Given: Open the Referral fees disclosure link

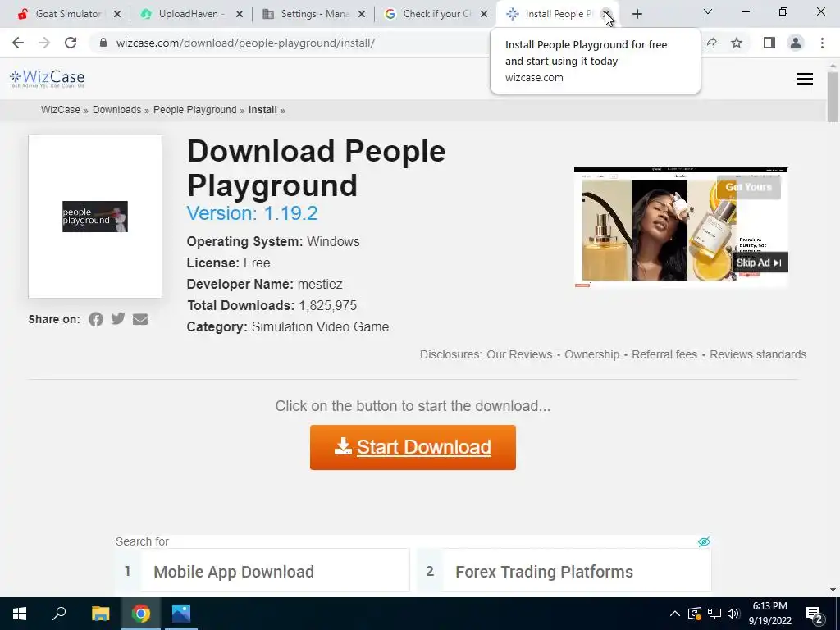Looking at the screenshot, I should click(664, 354).
